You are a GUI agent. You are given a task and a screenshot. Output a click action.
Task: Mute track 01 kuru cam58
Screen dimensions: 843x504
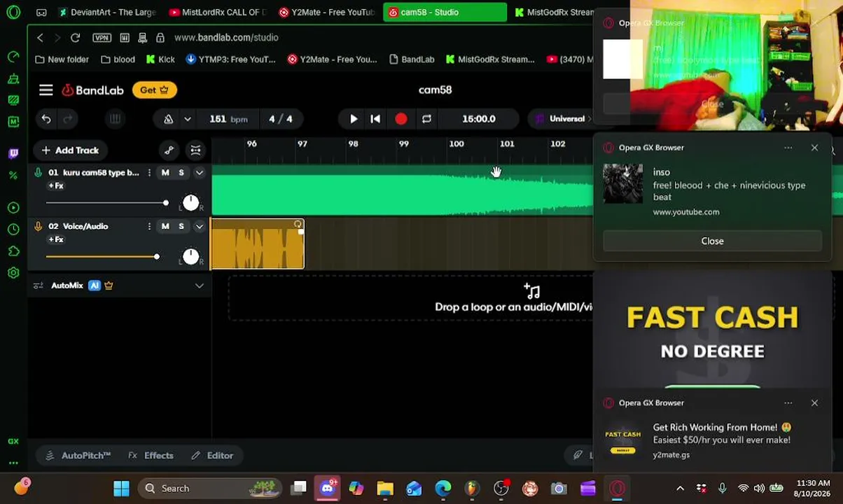pos(165,172)
